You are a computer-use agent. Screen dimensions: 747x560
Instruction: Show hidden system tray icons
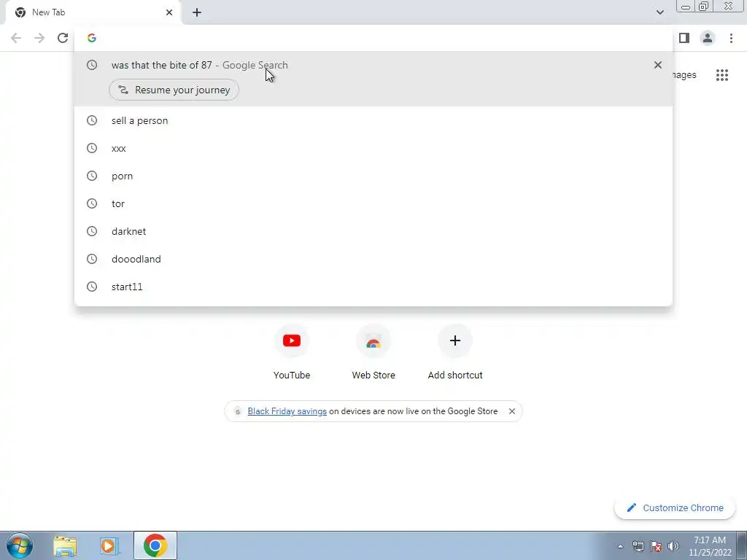[x=620, y=546]
